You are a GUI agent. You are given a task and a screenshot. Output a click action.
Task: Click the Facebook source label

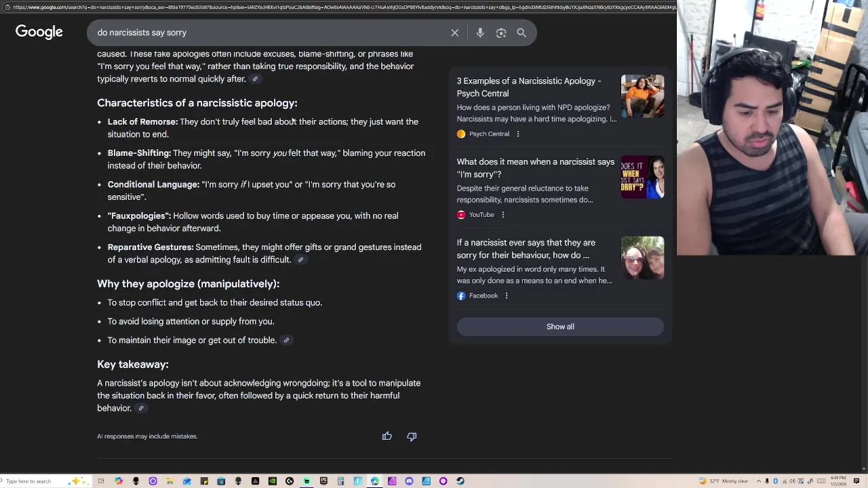point(484,296)
